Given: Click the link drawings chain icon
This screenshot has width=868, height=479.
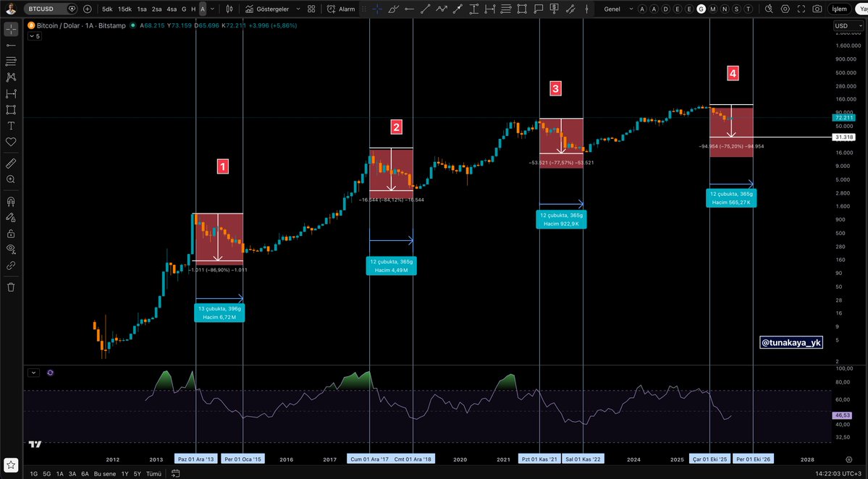Looking at the screenshot, I should click(11, 266).
